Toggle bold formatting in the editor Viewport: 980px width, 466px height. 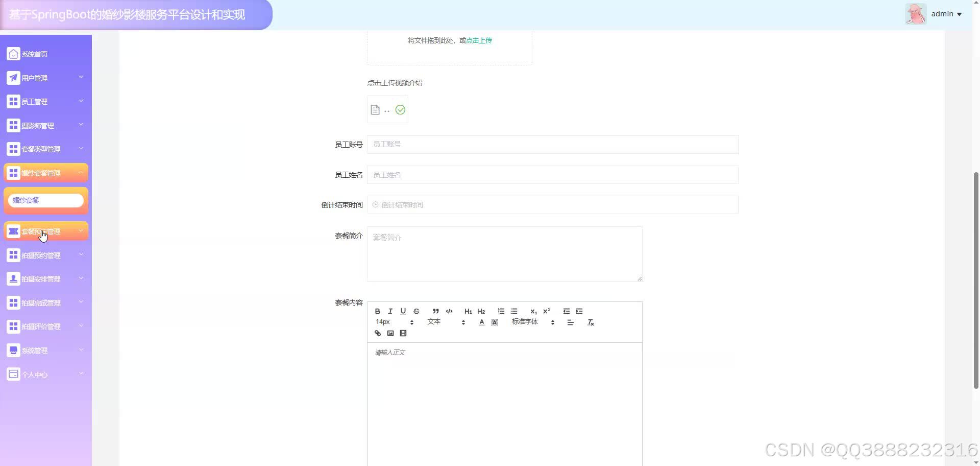[x=377, y=311]
